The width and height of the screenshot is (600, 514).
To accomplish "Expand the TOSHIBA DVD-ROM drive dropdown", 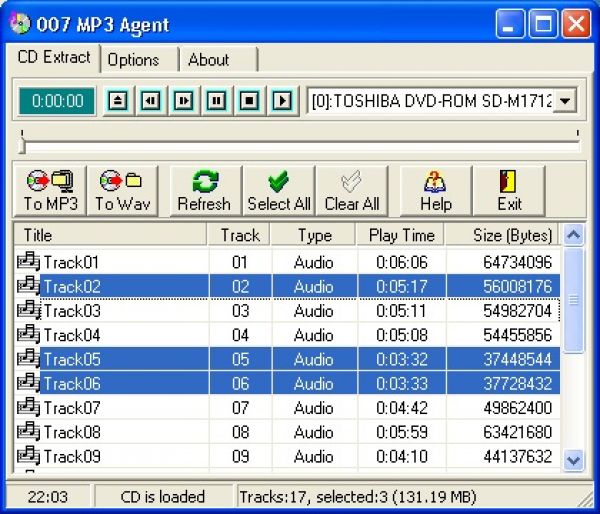I will coord(565,100).
